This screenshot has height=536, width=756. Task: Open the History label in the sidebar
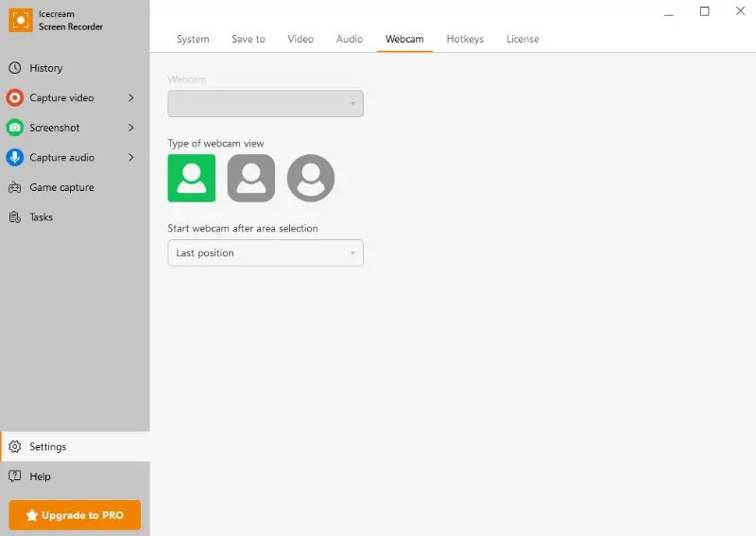click(46, 68)
